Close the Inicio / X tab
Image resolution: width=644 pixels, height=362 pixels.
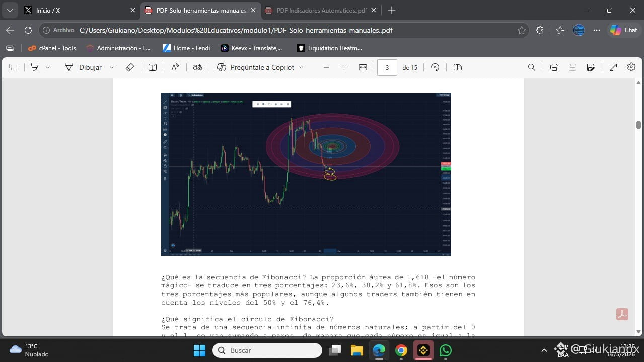point(133,10)
